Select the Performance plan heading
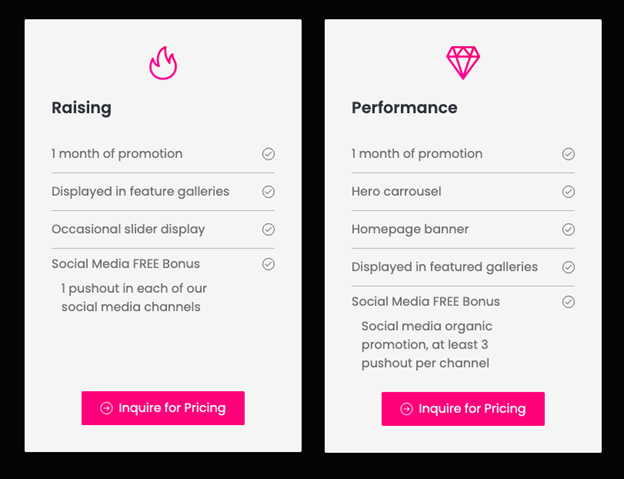Image resolution: width=624 pixels, height=479 pixels. click(x=404, y=108)
